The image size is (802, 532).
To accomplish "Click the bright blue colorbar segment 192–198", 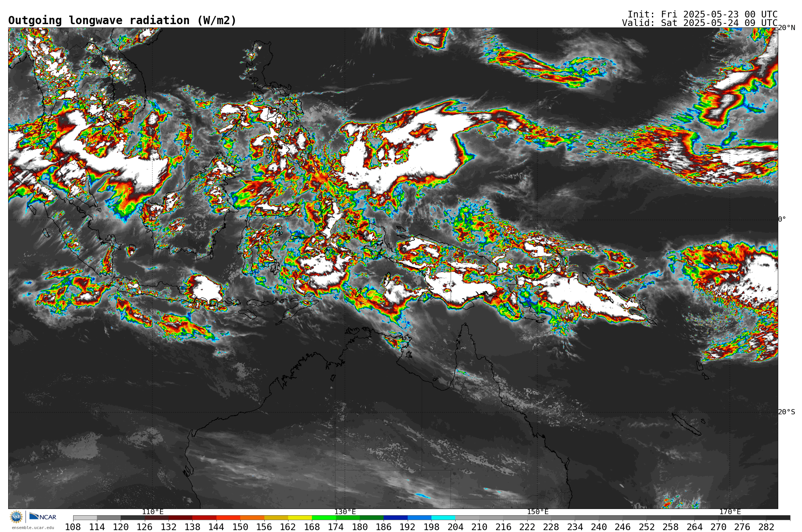I will (419, 518).
